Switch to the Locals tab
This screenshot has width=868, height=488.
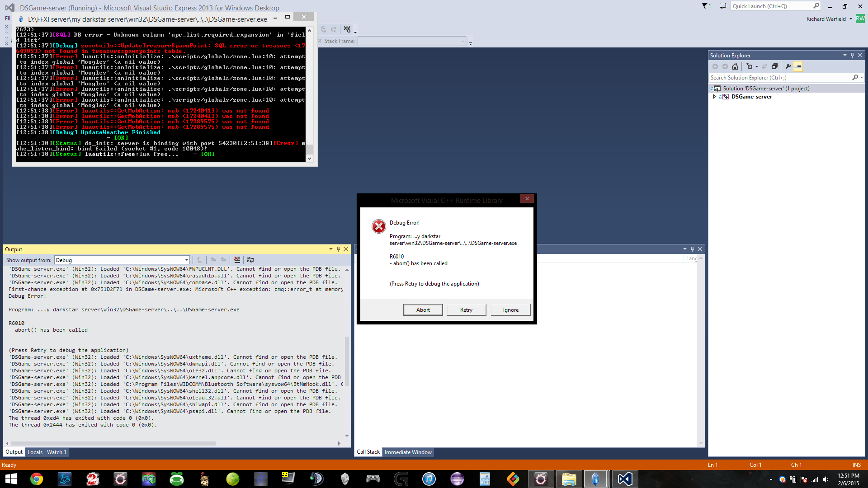click(35, 452)
